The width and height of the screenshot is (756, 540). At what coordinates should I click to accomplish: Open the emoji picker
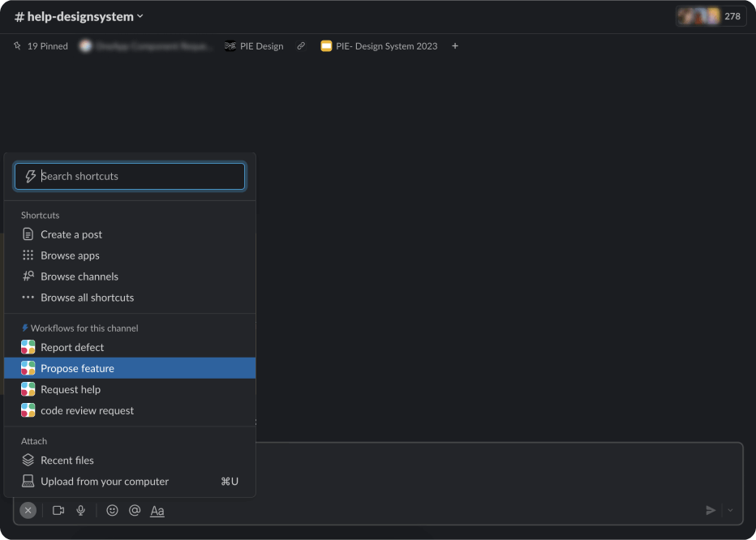click(x=113, y=510)
